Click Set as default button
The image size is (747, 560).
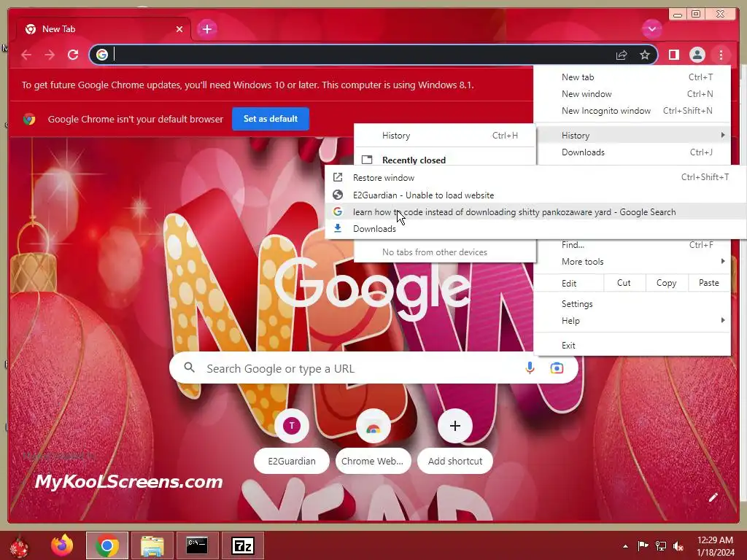point(271,119)
